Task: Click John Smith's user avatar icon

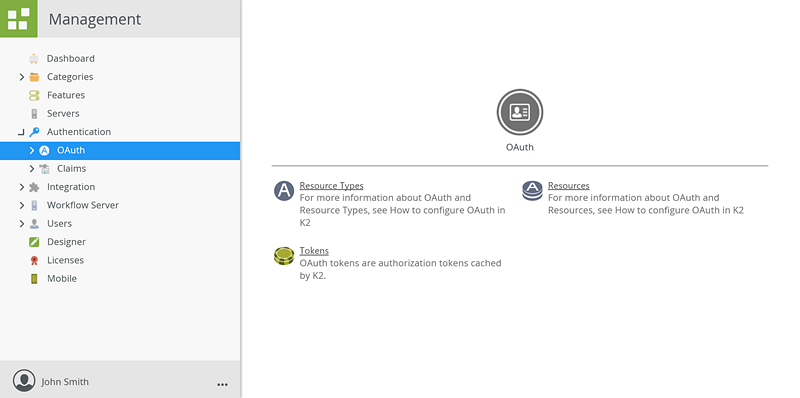Action: (x=24, y=381)
